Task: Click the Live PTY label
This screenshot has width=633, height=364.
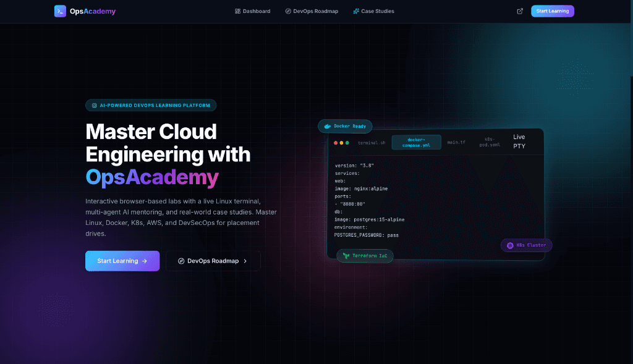Action: (519, 142)
